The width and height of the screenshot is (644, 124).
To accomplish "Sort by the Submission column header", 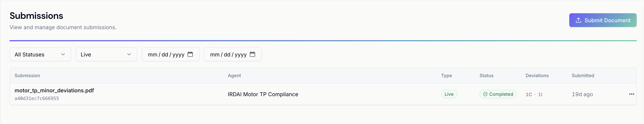I will (27, 75).
